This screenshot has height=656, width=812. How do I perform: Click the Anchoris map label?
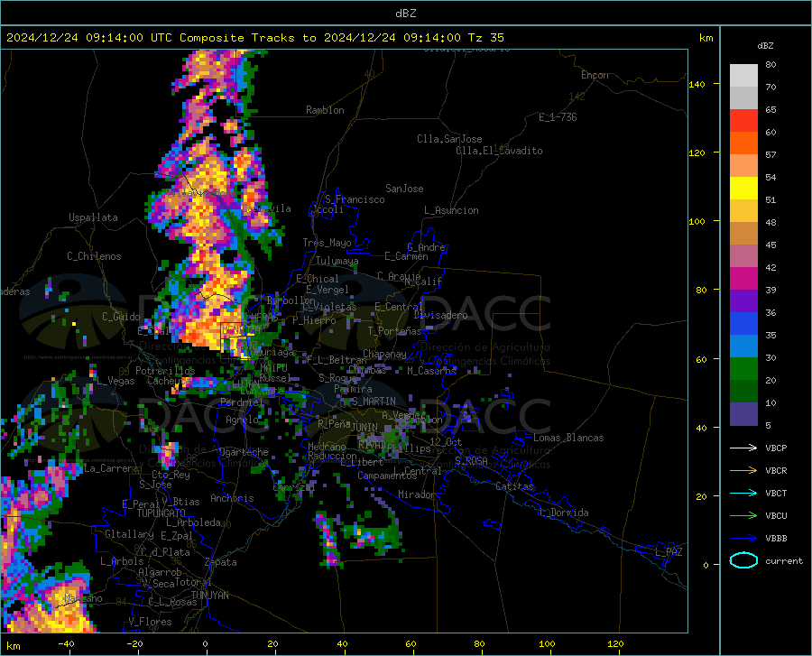click(232, 498)
